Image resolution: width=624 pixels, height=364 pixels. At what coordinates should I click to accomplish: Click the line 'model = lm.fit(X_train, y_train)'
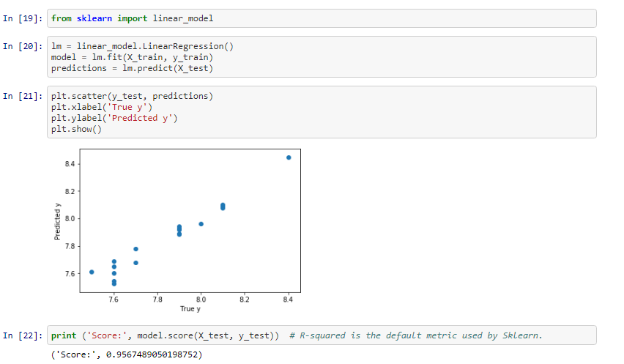tap(132, 57)
